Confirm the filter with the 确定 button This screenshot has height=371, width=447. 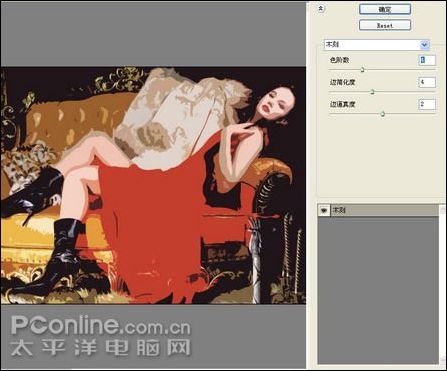[385, 9]
